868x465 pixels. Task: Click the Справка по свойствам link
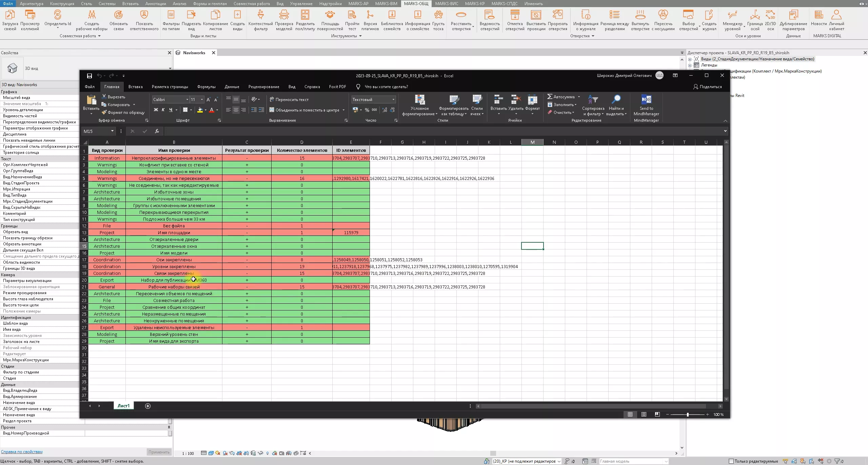22,452
